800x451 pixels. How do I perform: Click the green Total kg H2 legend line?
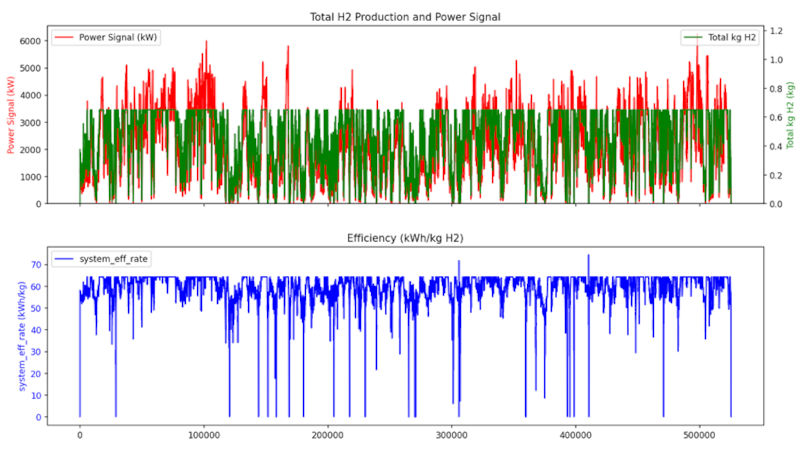[x=693, y=38]
